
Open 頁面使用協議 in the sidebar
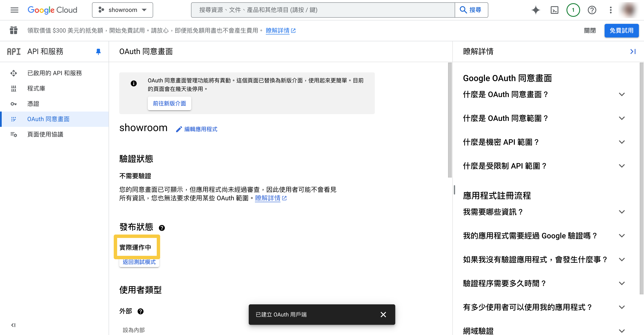(x=55, y=134)
